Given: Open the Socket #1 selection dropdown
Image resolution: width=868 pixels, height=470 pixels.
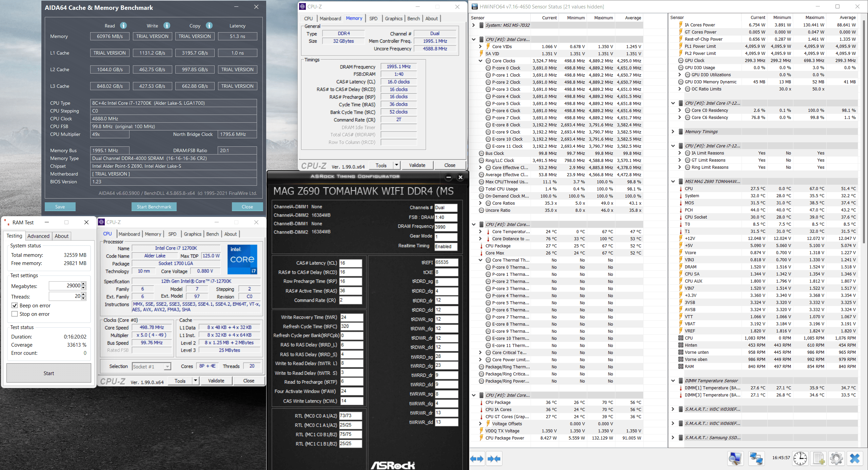Looking at the screenshot, I should tap(167, 367).
